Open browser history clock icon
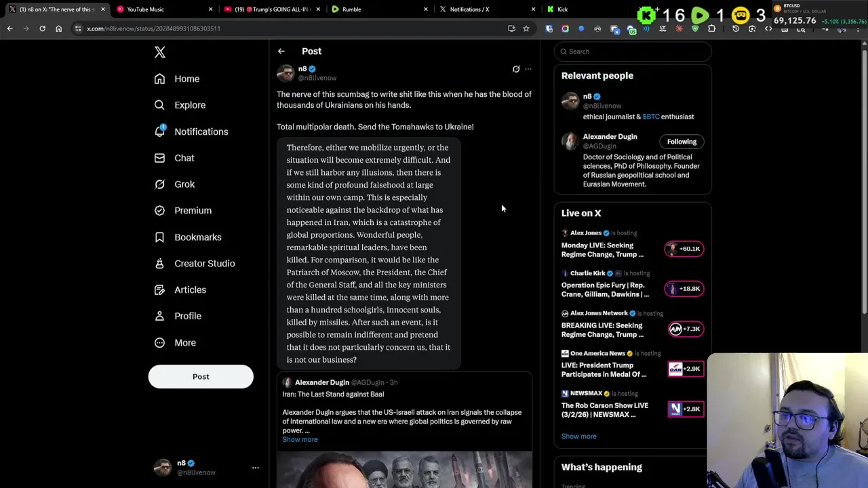The image size is (868, 488). click(x=736, y=28)
